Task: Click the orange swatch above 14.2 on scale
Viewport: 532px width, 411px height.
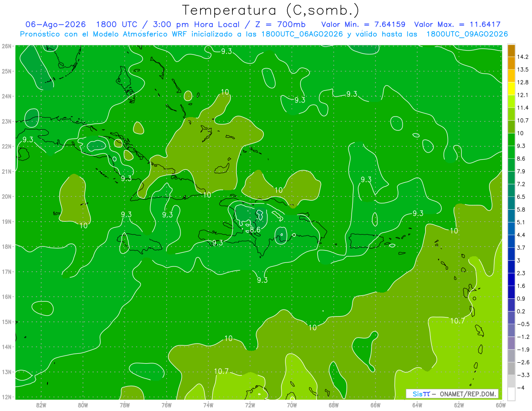Action: click(511, 51)
